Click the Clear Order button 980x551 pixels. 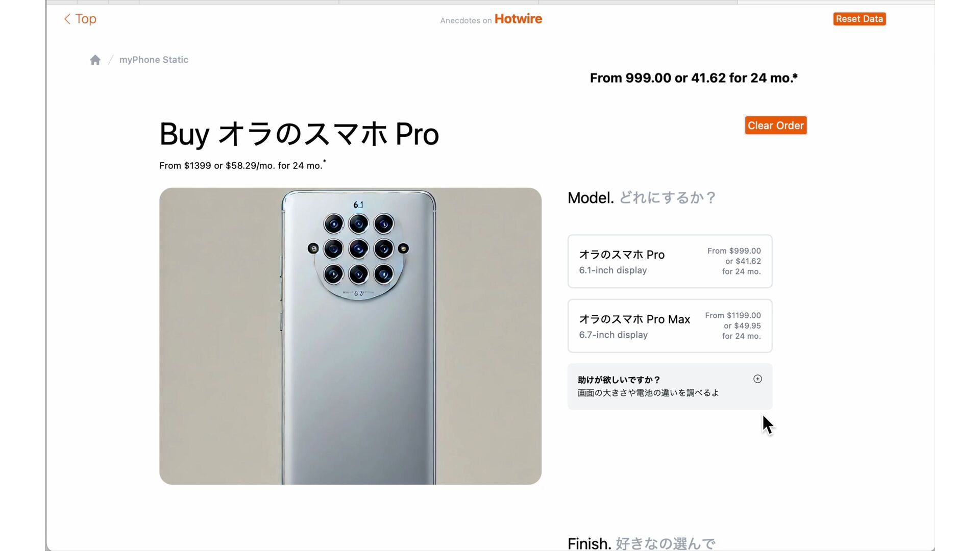click(x=775, y=126)
